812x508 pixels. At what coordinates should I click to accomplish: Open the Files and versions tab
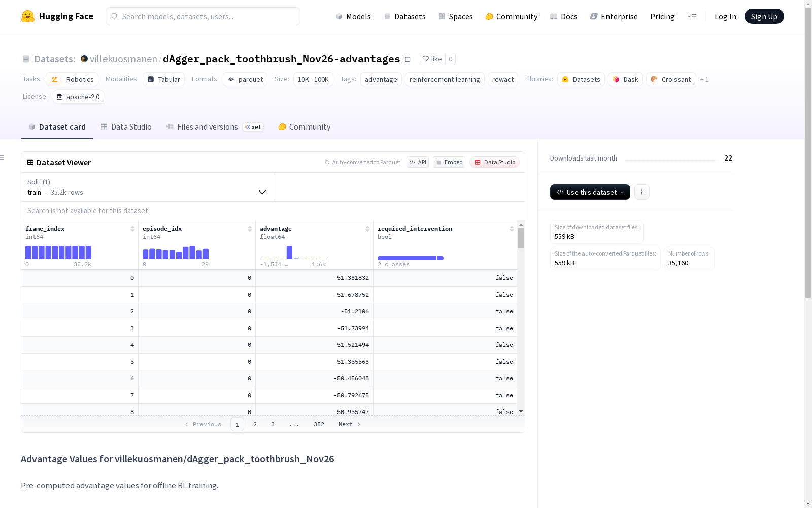point(215,127)
